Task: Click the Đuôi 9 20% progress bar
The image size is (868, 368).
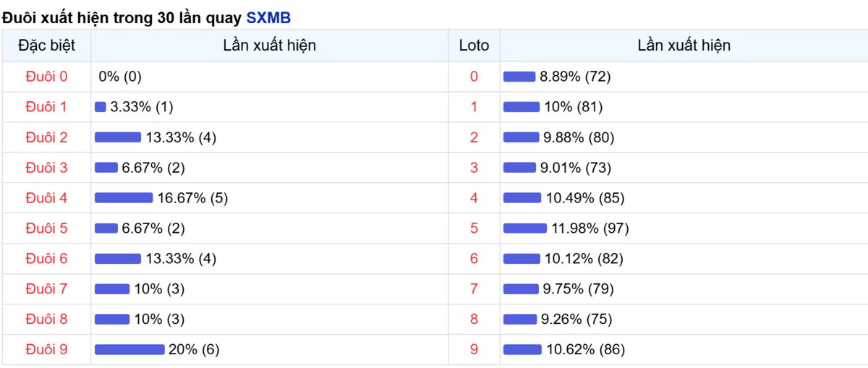Action: [x=129, y=349]
